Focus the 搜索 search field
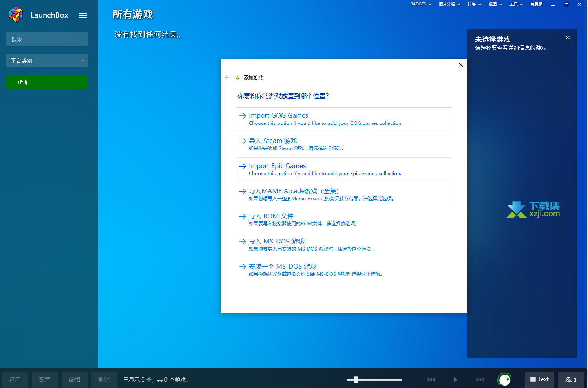This screenshot has width=588, height=388. (x=47, y=39)
